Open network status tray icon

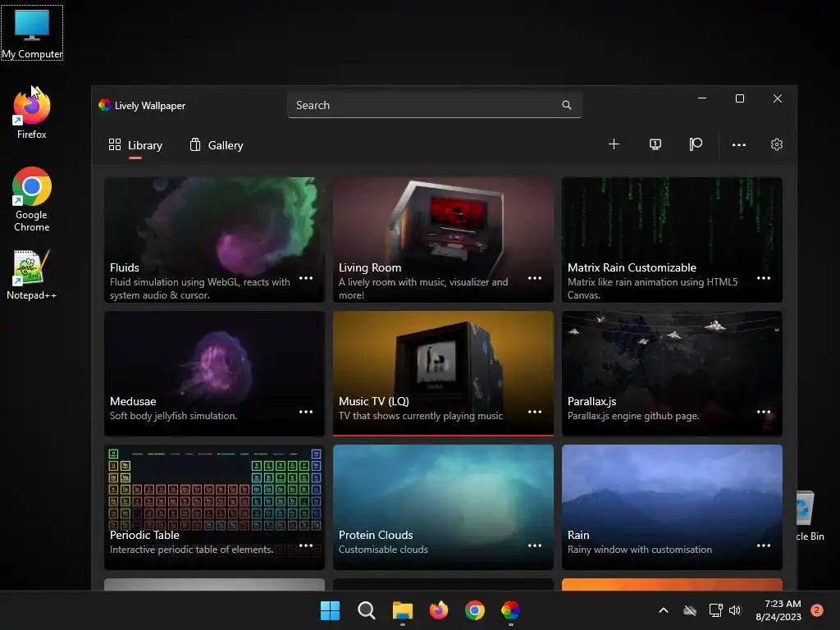point(715,610)
